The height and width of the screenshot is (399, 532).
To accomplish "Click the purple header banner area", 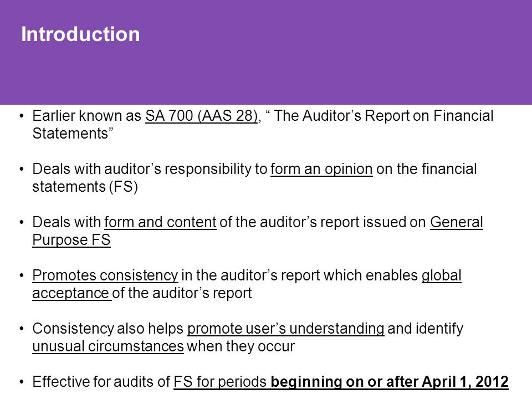I will point(266,52).
